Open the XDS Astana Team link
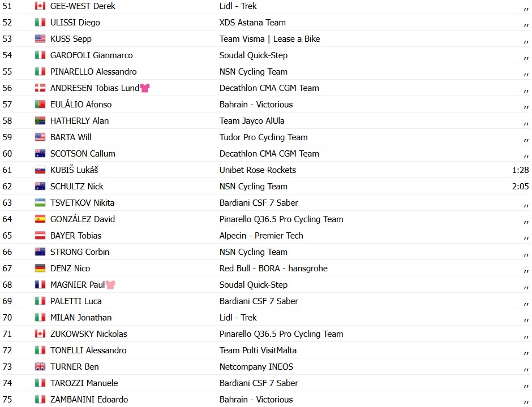Image resolution: width=532 pixels, height=407 pixels. [x=252, y=23]
